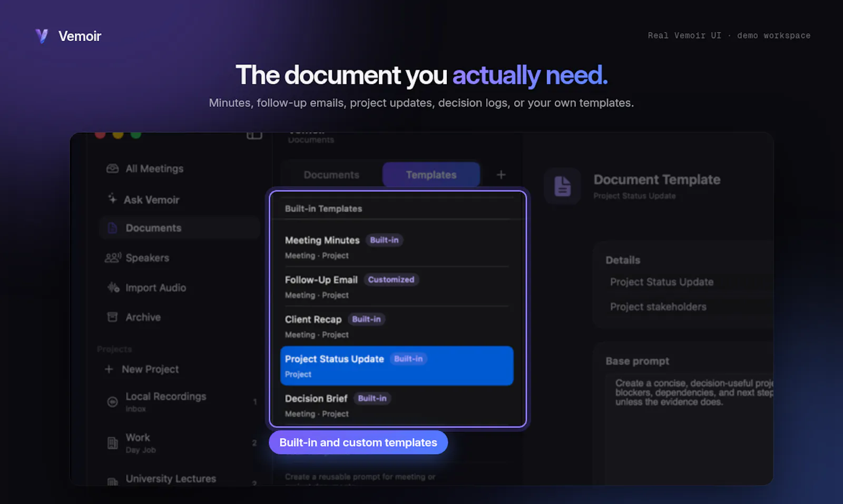Click Built-in badge on Meeting Minutes
Image resolution: width=843 pixels, height=504 pixels.
click(384, 240)
